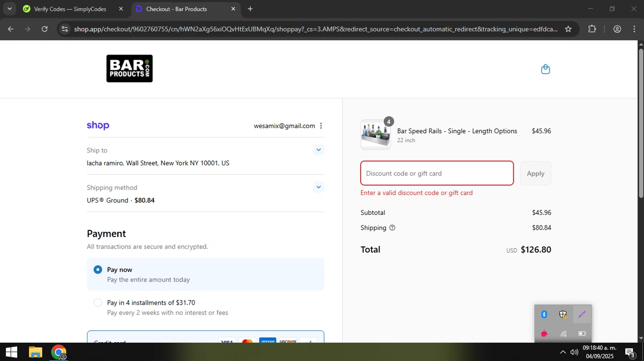This screenshot has height=361, width=644.
Task: Open Chrome profile icon
Action: click(617, 29)
